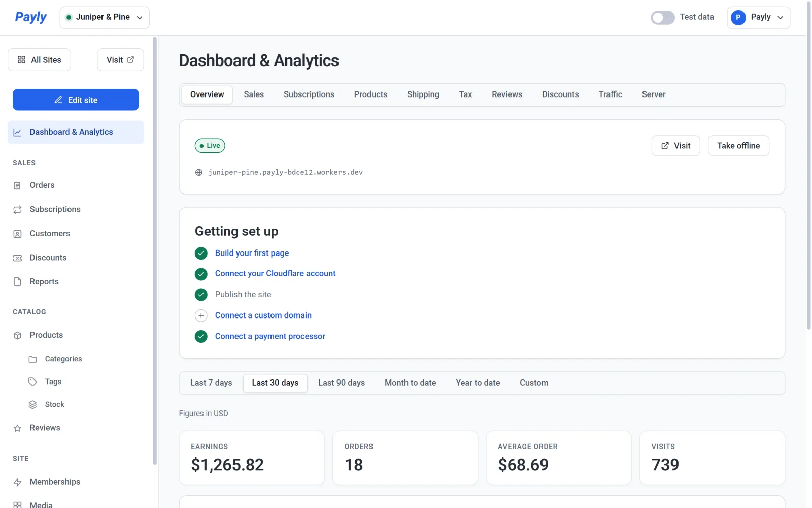Viewport: 812px width, 508px height.
Task: Choose the Custom date range
Action: [x=534, y=383]
